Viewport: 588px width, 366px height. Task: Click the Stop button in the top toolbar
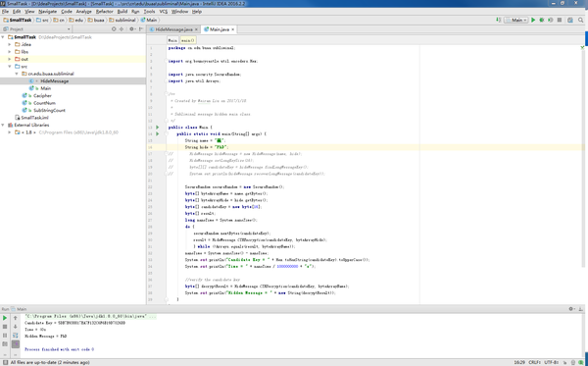click(560, 20)
